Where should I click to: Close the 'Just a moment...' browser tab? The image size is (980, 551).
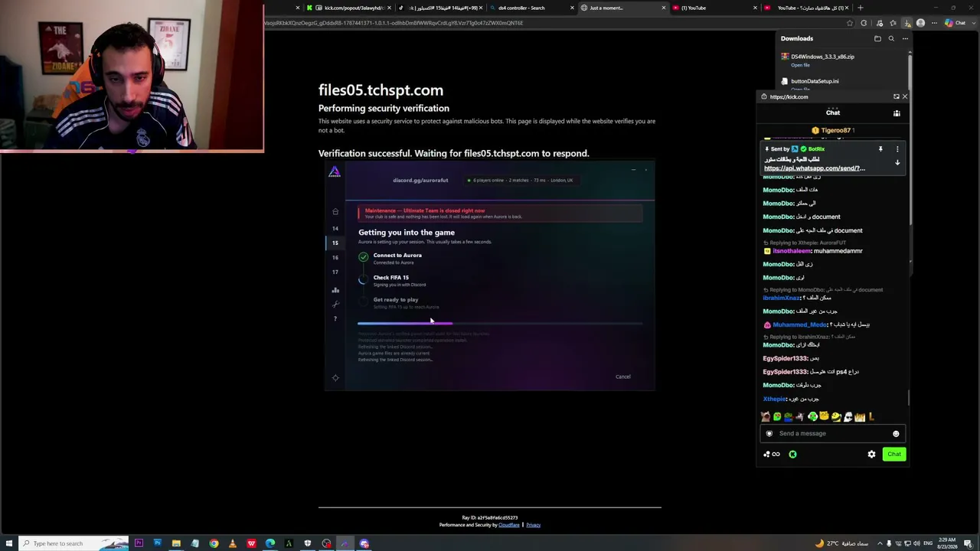coord(664,8)
